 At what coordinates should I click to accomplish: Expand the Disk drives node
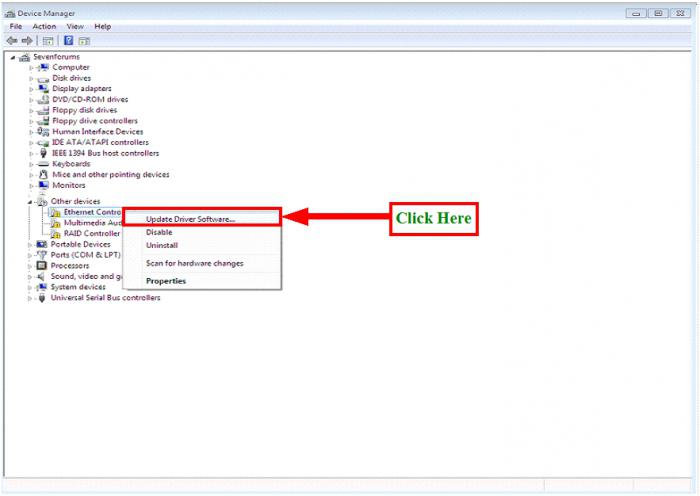[31, 78]
